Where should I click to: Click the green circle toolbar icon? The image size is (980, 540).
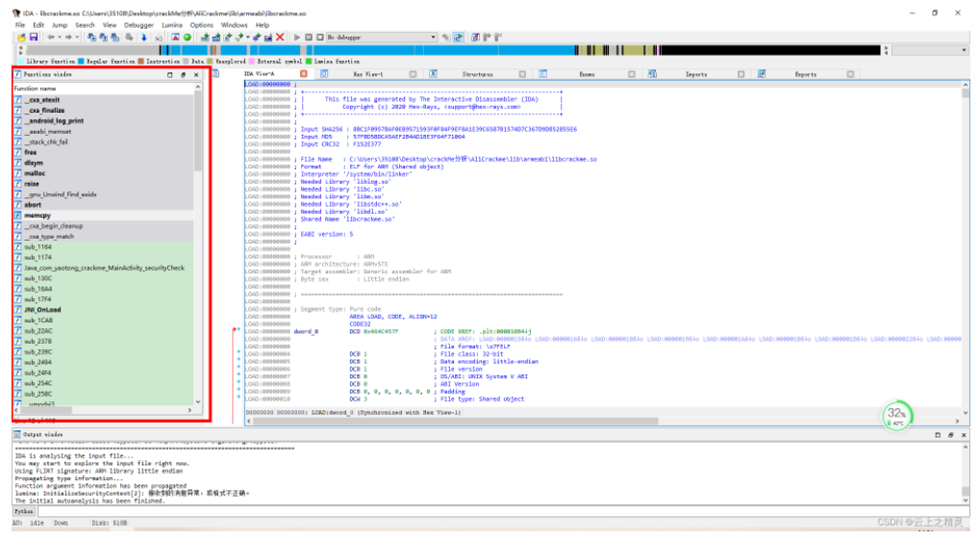point(187,38)
